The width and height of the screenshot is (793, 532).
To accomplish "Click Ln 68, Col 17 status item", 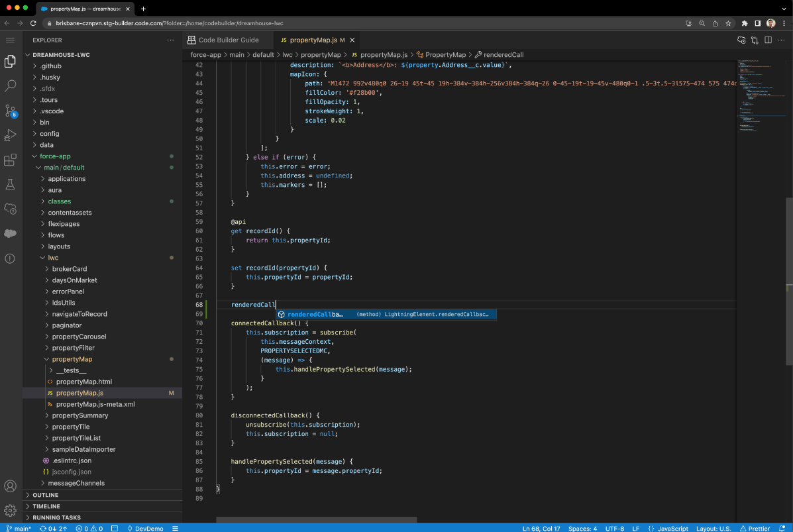I will pyautogui.click(x=541, y=529).
